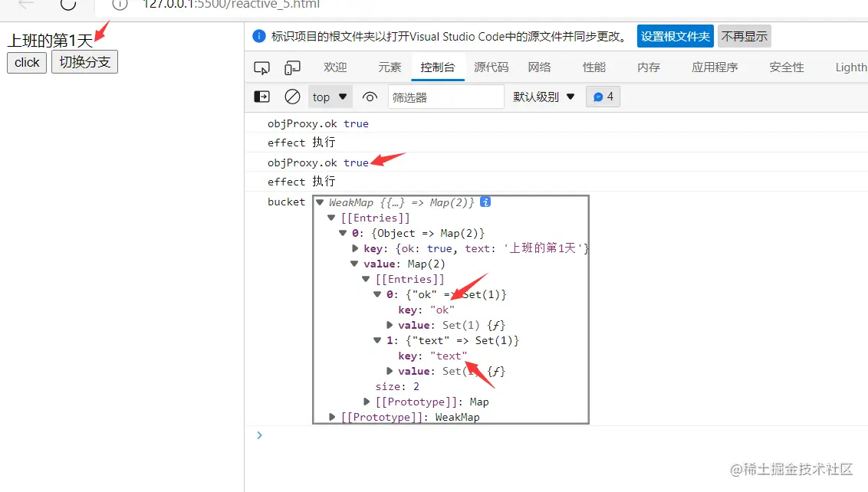868x492 pixels.
Task: Open the 源代码 tab
Action: pos(491,67)
